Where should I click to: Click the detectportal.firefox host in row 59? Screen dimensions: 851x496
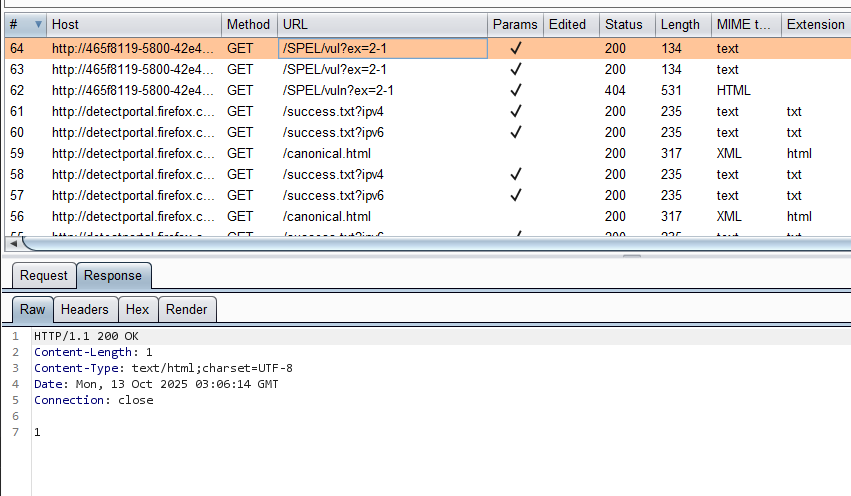coord(133,154)
